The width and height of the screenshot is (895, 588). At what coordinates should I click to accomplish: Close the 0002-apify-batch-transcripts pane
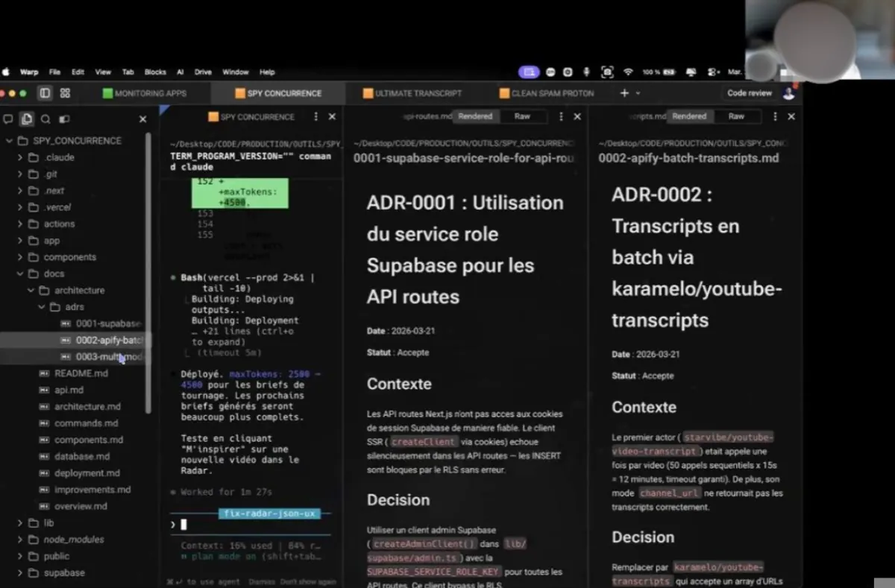point(791,117)
